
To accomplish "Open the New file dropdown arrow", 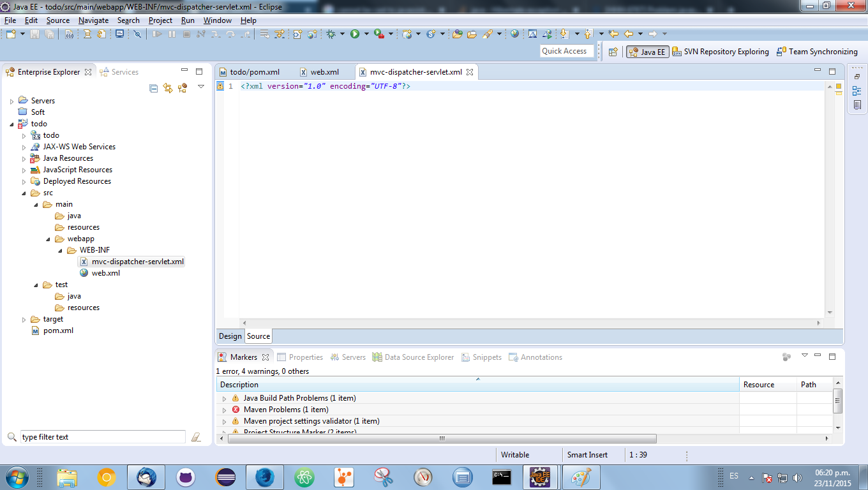I will point(22,34).
